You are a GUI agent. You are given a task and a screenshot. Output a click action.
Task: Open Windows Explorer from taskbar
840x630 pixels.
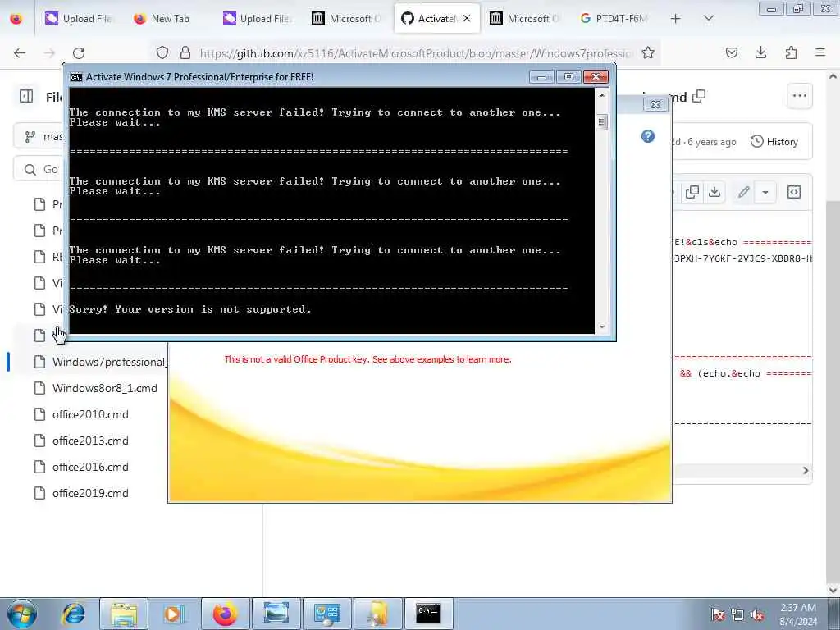125,614
